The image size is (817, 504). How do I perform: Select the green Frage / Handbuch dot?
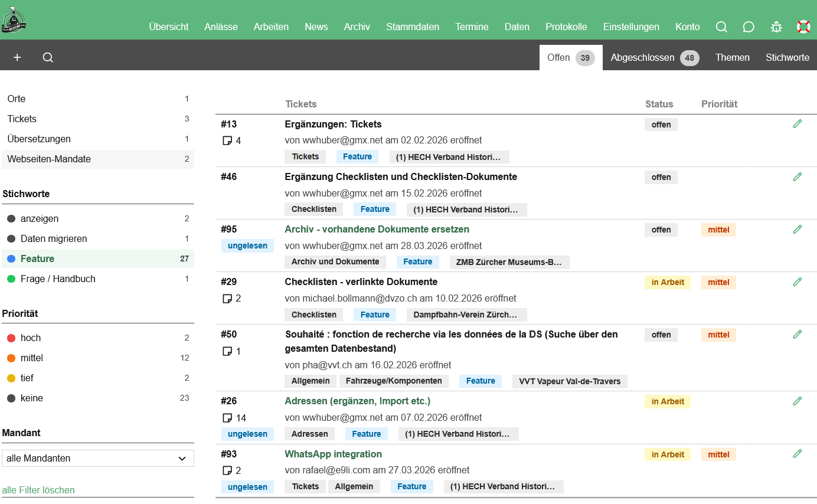point(11,279)
